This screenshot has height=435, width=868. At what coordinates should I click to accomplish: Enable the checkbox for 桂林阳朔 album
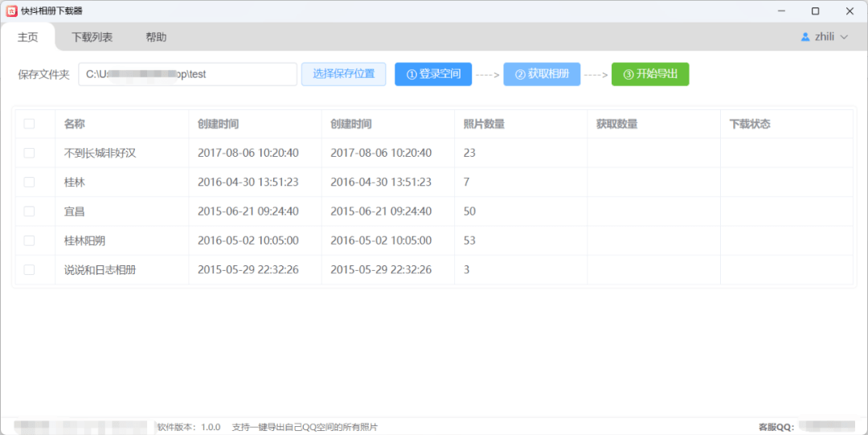(30, 240)
